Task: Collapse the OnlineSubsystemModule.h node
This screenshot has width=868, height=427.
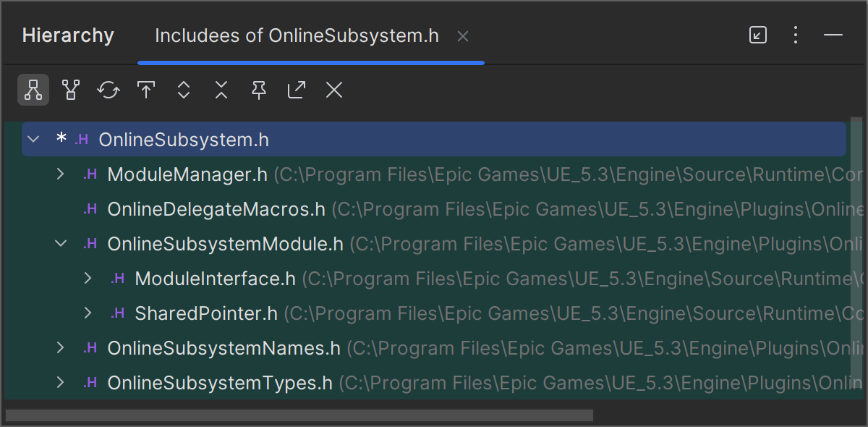Action: [x=61, y=243]
